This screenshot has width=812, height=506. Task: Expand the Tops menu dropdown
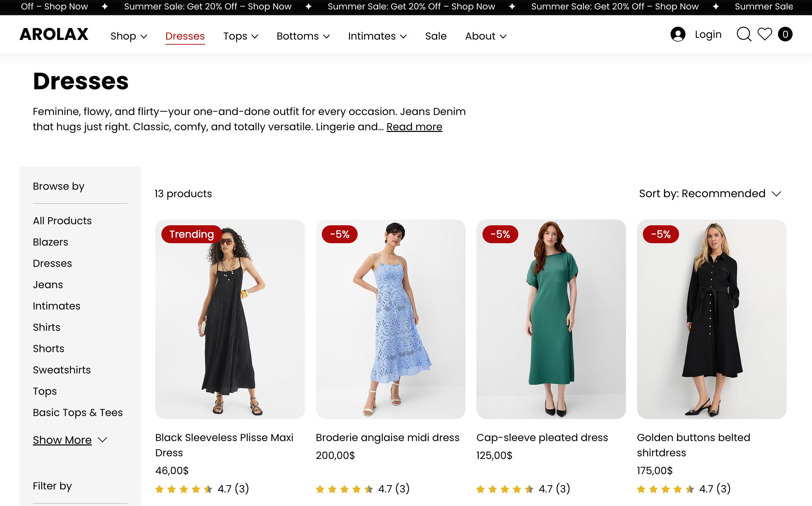click(241, 36)
